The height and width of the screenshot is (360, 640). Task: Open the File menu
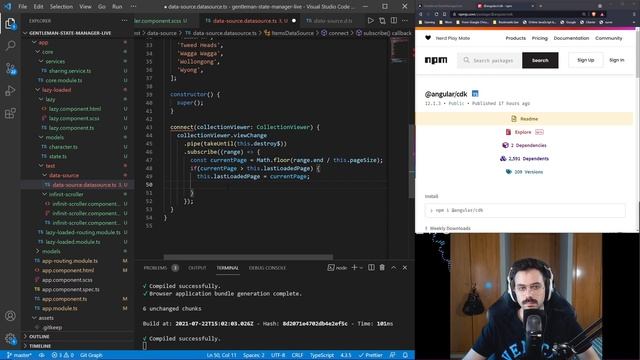point(22,7)
